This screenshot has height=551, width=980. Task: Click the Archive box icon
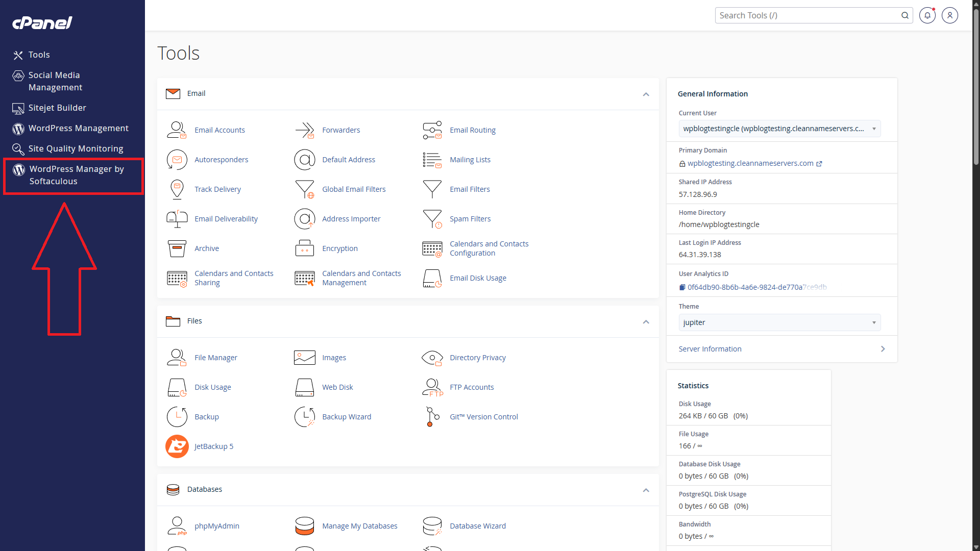click(x=177, y=248)
